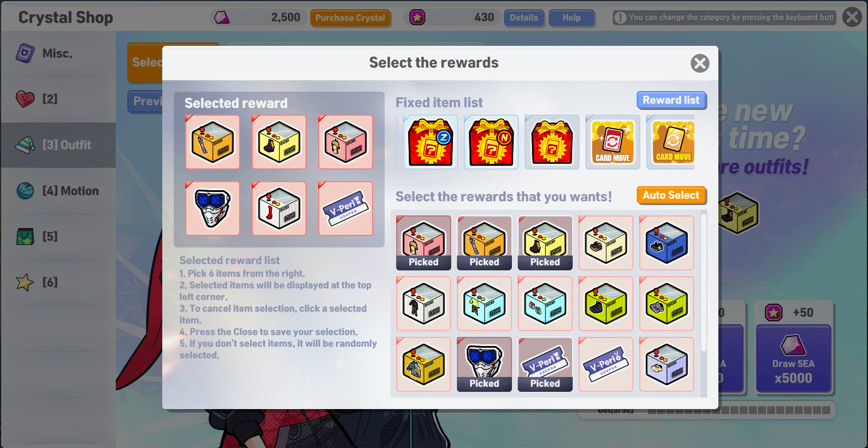Click the reward list vertical scrollbar

pos(703,281)
